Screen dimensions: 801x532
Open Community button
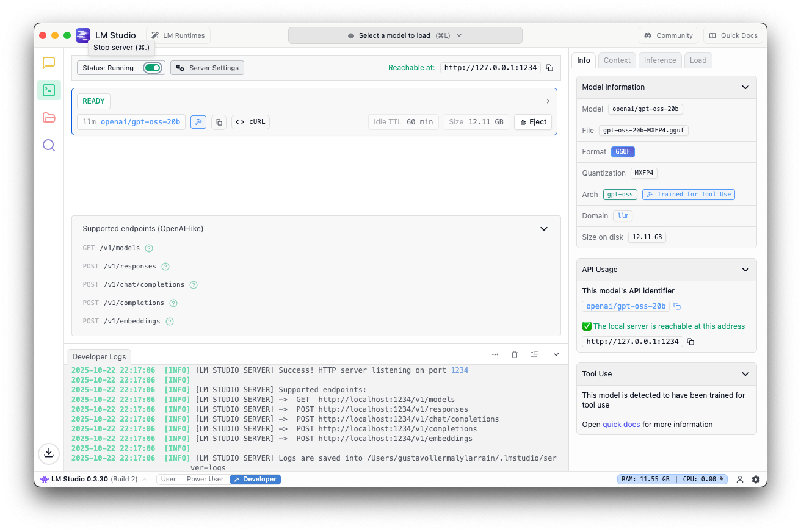tap(669, 35)
